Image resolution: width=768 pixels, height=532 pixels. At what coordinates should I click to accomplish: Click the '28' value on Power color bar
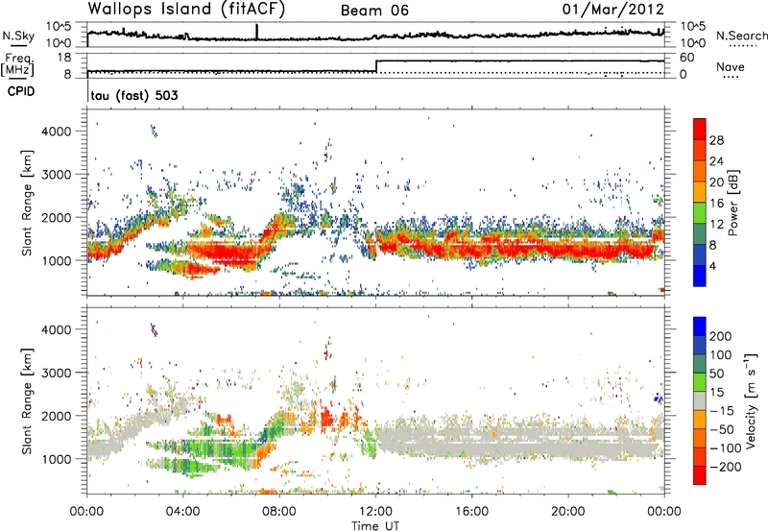pyautogui.click(x=716, y=140)
